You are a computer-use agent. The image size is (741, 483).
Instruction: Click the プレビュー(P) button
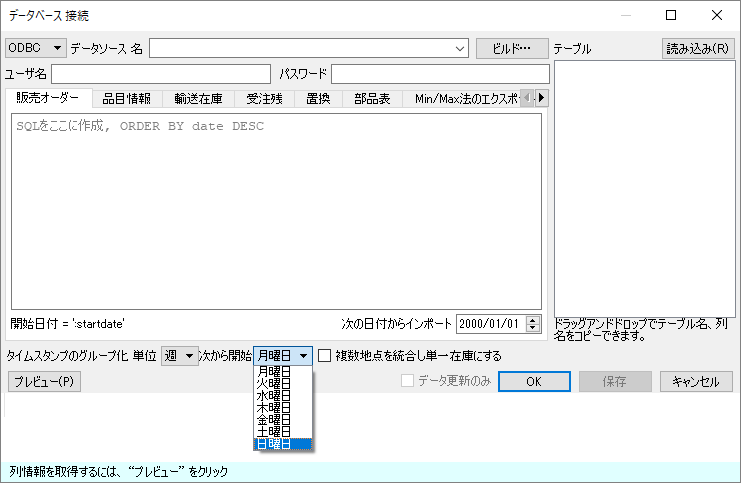43,381
